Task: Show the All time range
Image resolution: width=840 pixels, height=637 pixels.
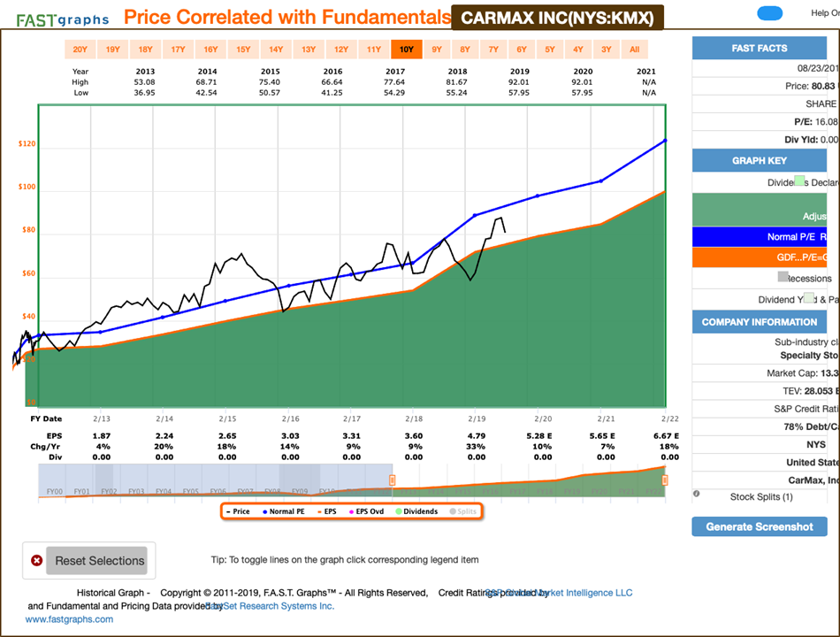Action: pyautogui.click(x=635, y=50)
